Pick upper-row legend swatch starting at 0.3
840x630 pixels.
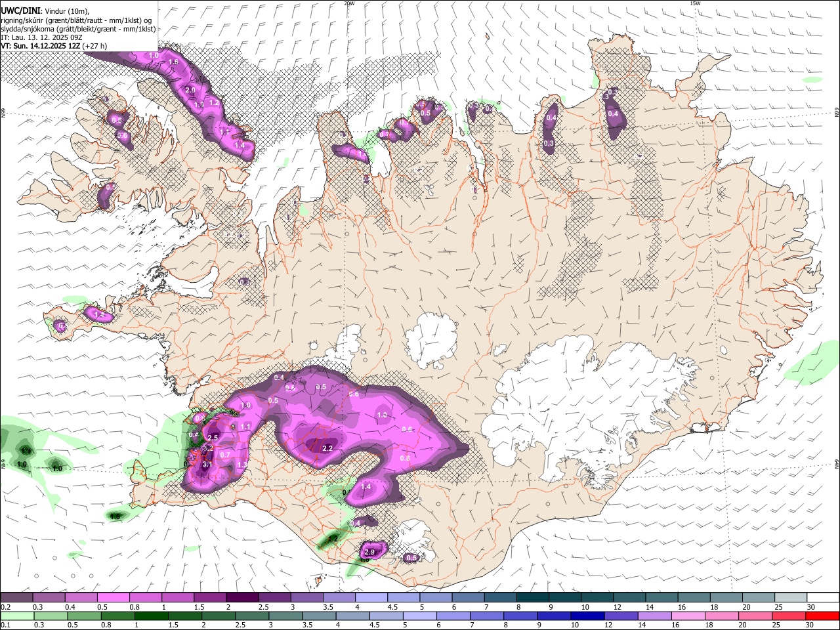click(49, 598)
